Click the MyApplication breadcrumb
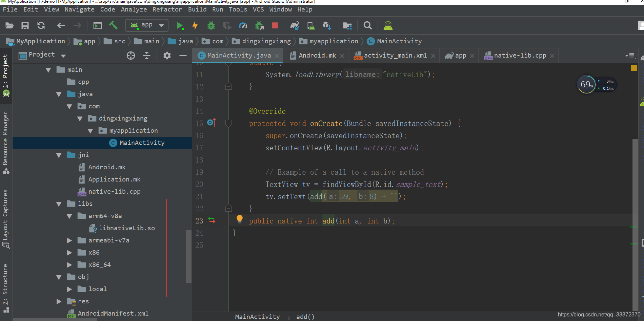This screenshot has height=321, width=644. [36, 41]
